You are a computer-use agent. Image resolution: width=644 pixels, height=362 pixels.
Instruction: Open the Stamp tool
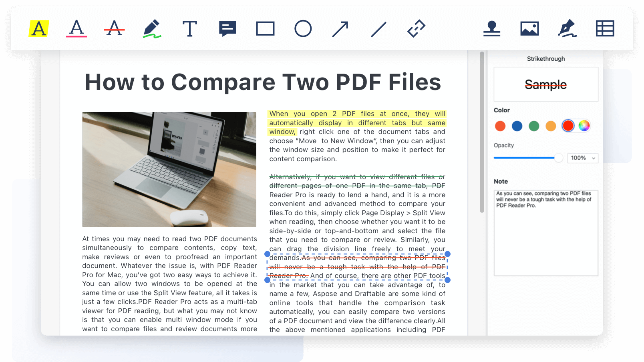coord(492,29)
